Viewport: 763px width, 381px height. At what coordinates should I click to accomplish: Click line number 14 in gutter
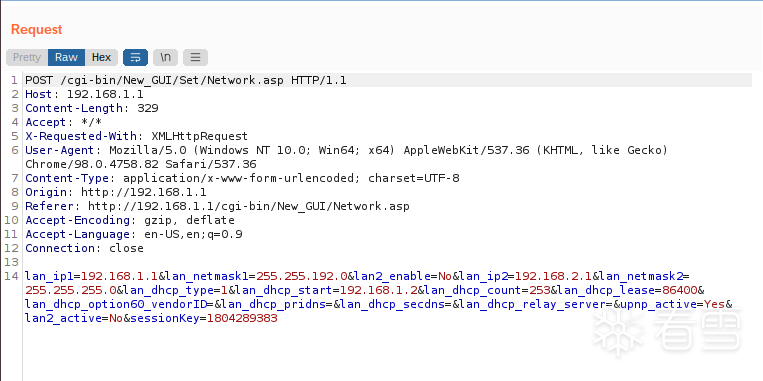(x=11, y=276)
